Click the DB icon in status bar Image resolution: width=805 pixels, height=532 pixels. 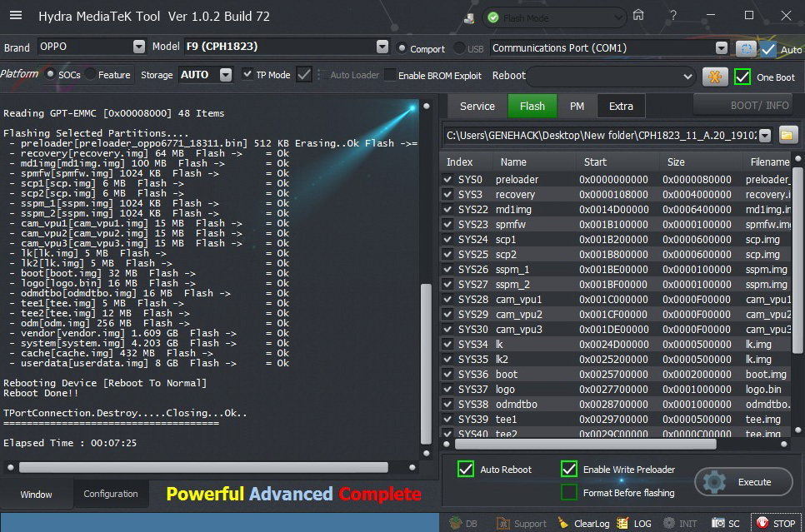tap(463, 524)
